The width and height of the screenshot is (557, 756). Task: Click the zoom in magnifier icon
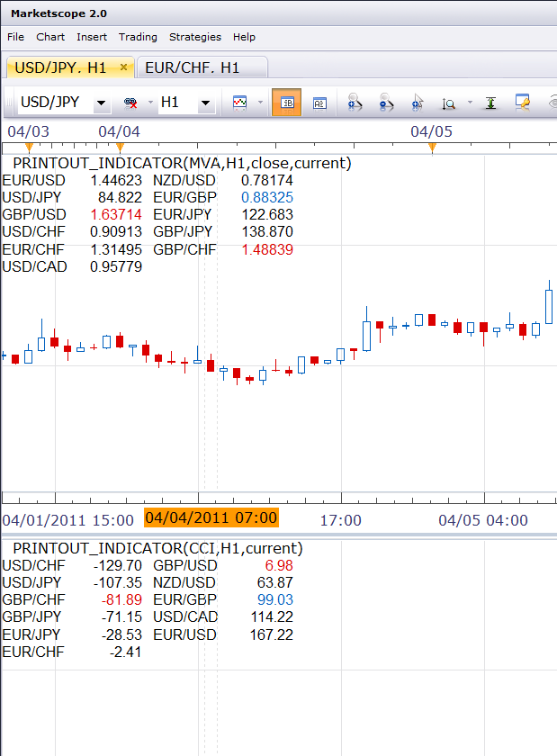355,103
